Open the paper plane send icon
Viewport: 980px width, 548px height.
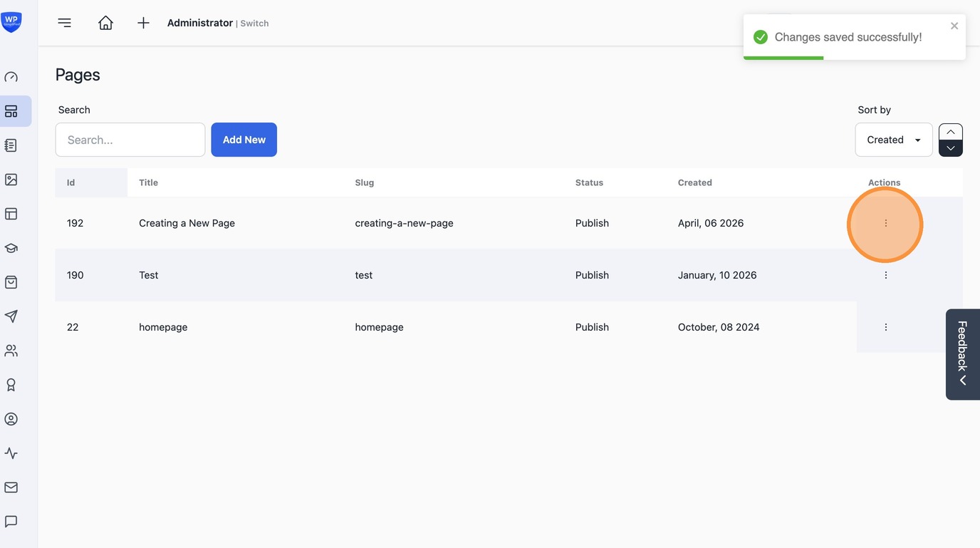(x=11, y=316)
